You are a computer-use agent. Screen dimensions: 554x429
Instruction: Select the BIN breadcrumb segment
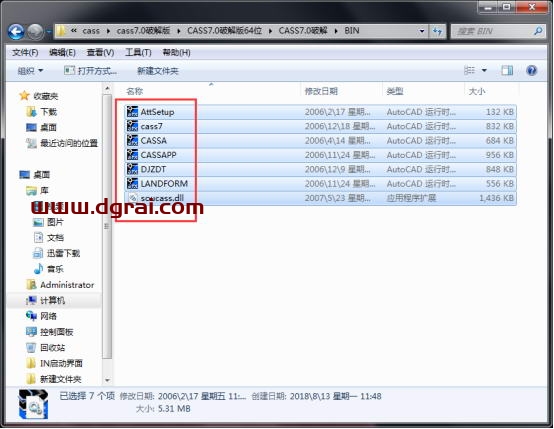coord(352,31)
